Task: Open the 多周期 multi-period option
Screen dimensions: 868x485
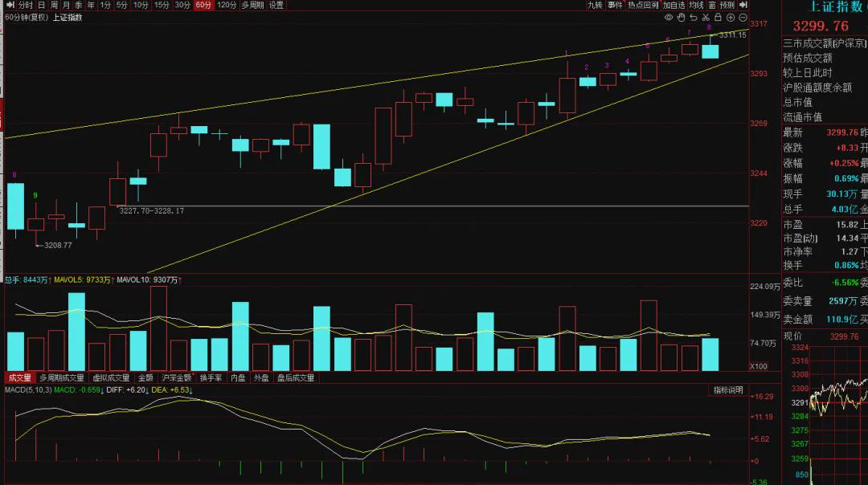Action: tap(252, 5)
